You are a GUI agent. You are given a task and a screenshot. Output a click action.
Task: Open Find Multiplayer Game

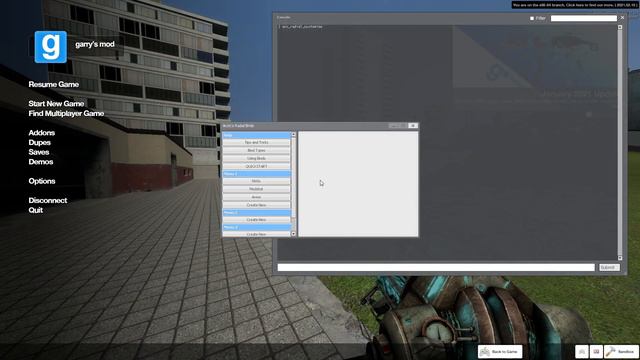(66, 113)
